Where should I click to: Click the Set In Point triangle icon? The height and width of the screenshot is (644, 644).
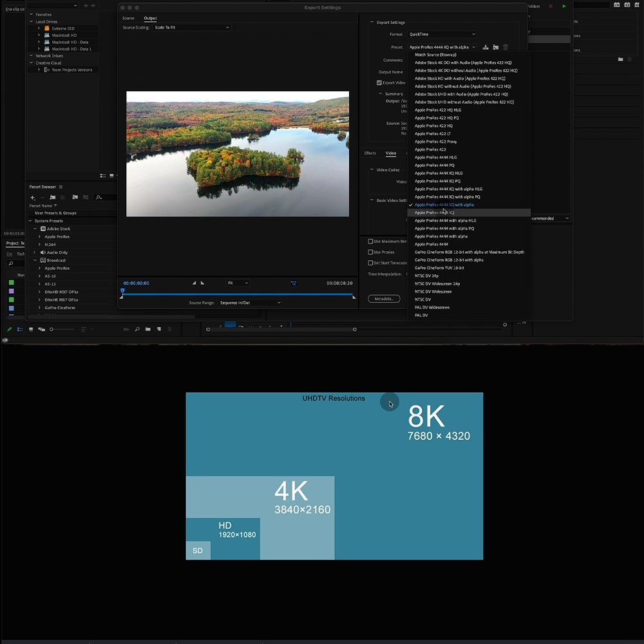coord(194,283)
